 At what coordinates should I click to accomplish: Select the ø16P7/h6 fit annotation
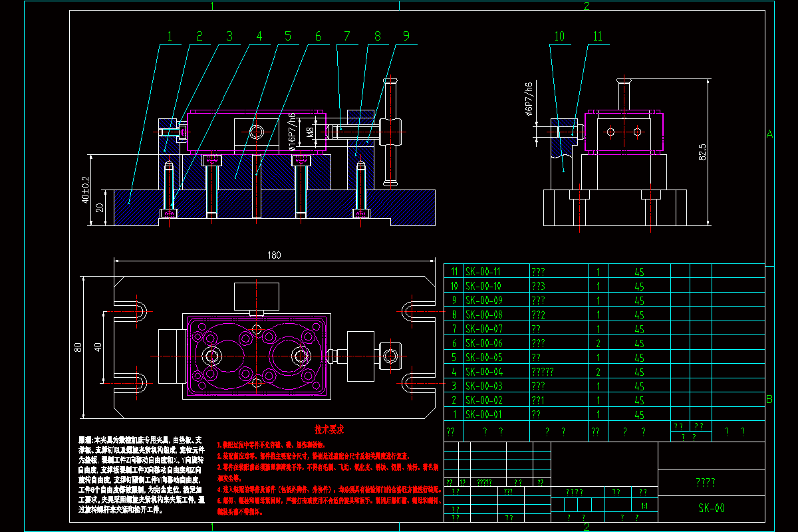[x=291, y=132]
